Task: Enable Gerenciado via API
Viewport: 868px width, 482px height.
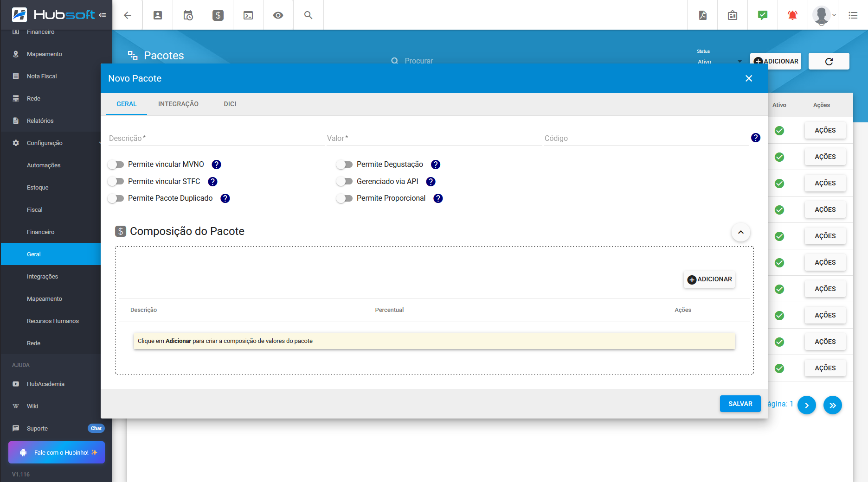Action: (x=345, y=181)
